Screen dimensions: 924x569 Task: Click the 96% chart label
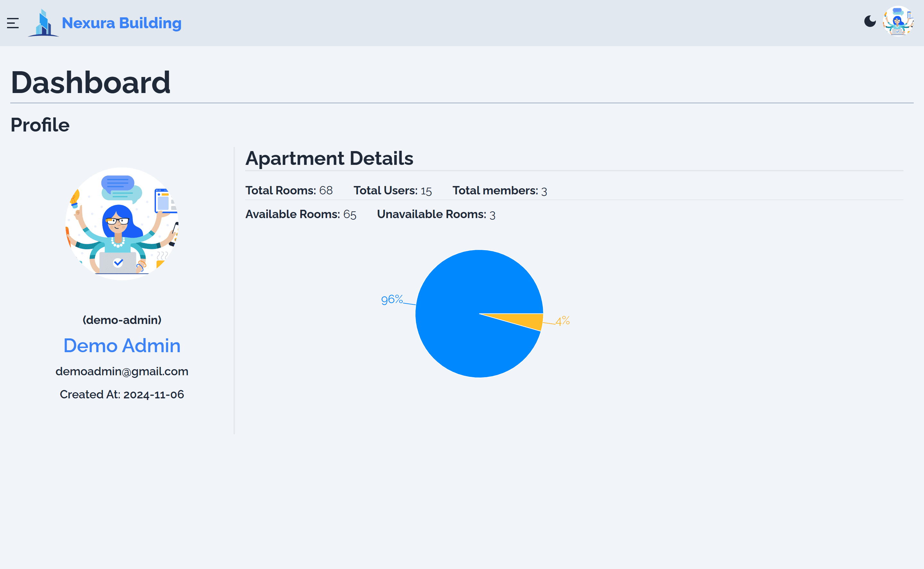click(x=392, y=300)
